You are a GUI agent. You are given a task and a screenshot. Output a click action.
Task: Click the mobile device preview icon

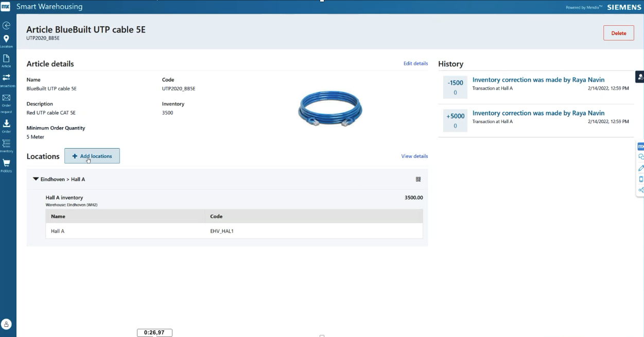pyautogui.click(x=640, y=178)
